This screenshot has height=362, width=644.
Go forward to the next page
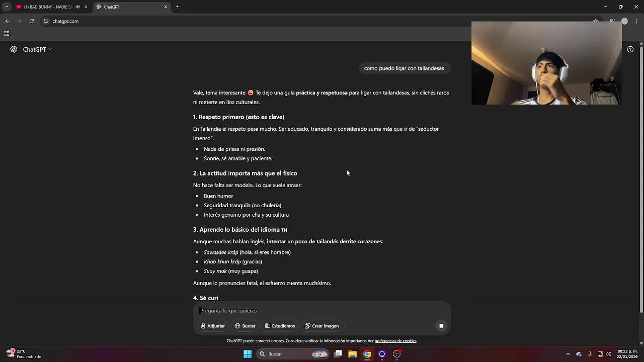coord(19,21)
